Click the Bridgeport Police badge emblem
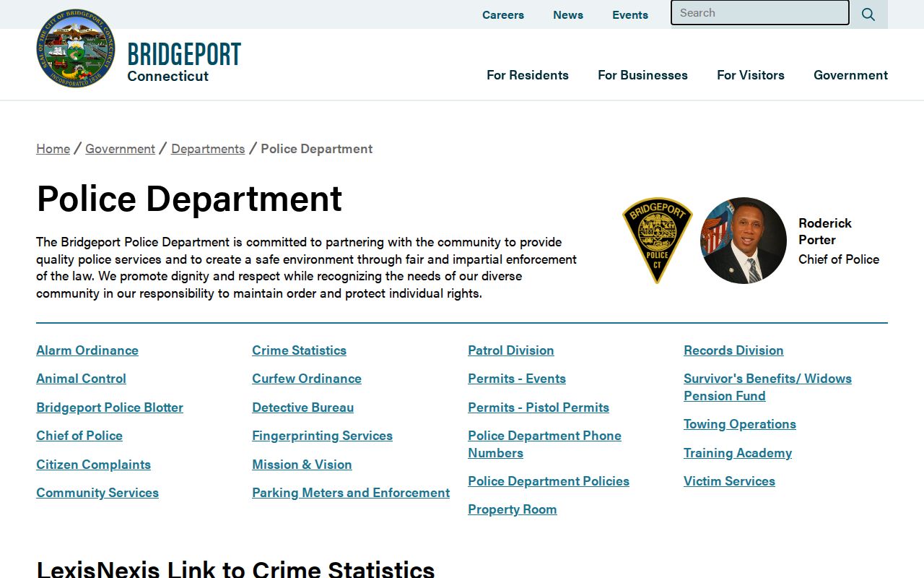This screenshot has width=924, height=578. click(657, 241)
